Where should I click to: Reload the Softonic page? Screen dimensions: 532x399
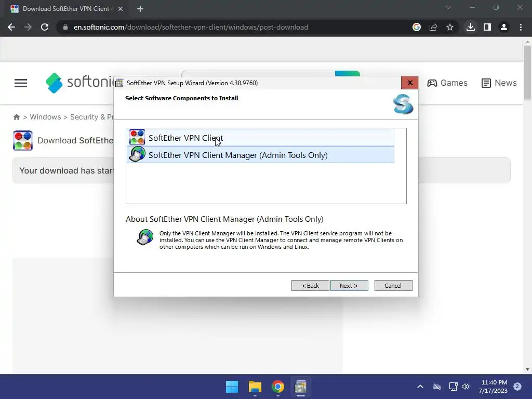point(45,27)
